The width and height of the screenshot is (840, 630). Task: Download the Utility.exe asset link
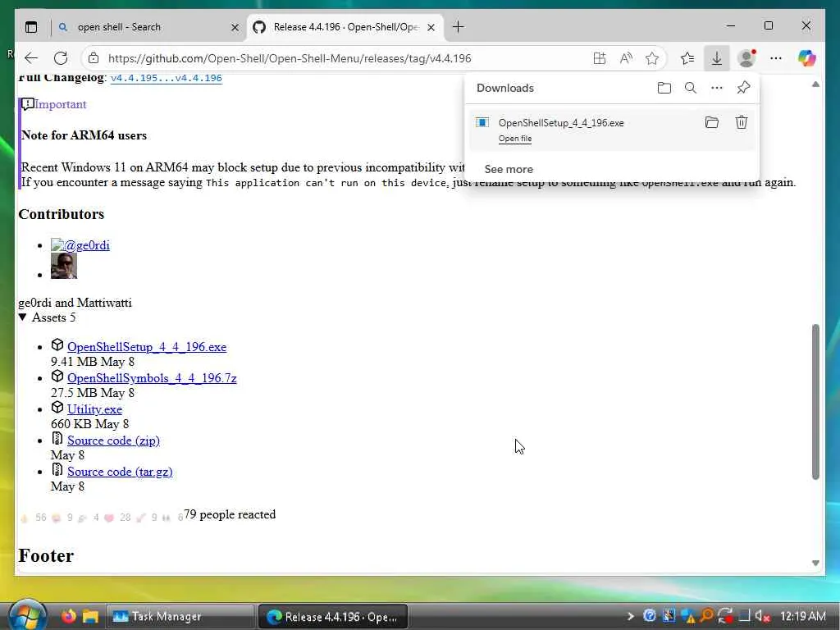click(x=95, y=409)
